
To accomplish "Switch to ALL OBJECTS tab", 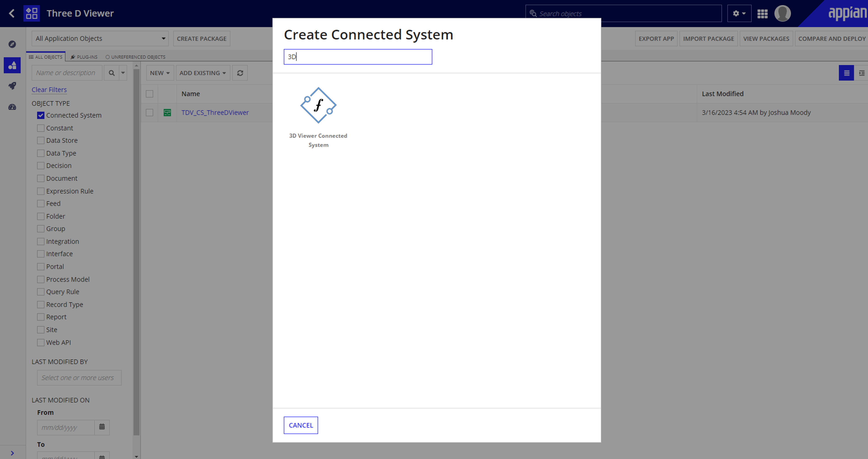I will (46, 57).
